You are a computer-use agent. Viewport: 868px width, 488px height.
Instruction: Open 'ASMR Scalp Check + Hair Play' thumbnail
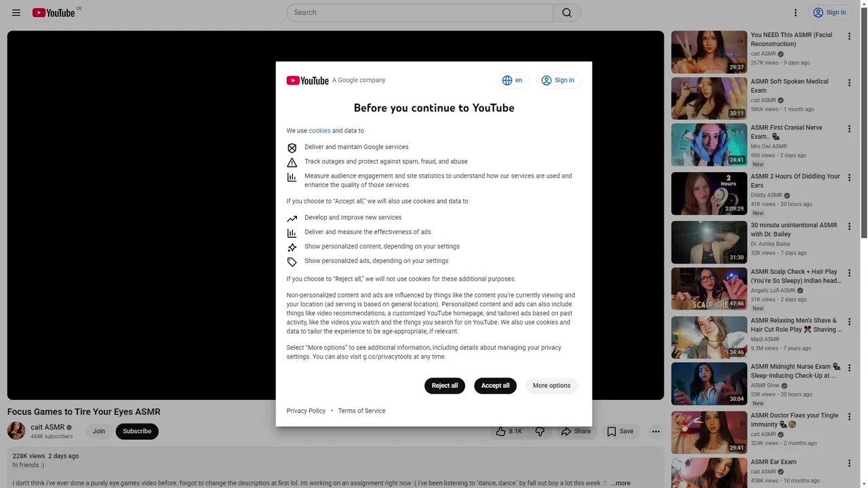tap(709, 289)
